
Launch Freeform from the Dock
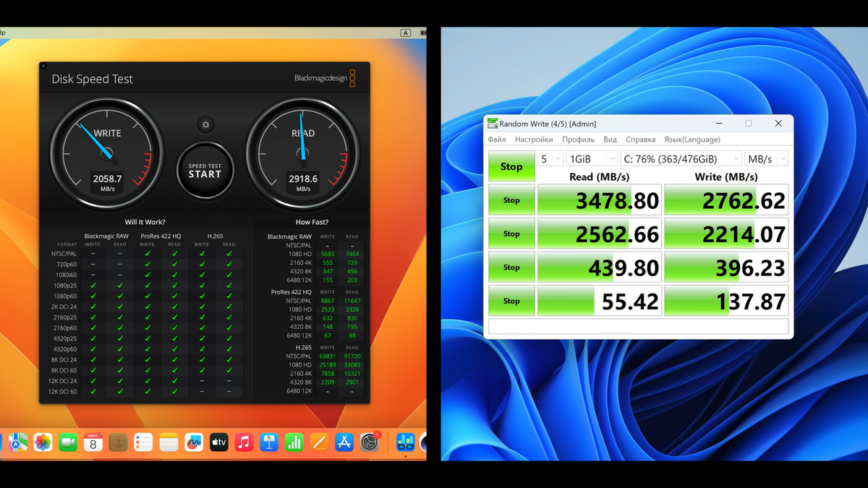[x=194, y=442]
